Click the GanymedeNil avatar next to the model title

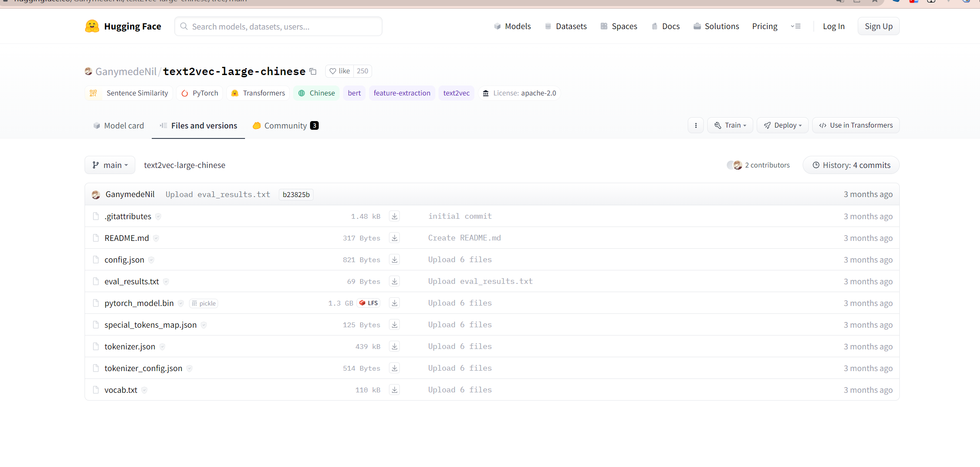88,71
